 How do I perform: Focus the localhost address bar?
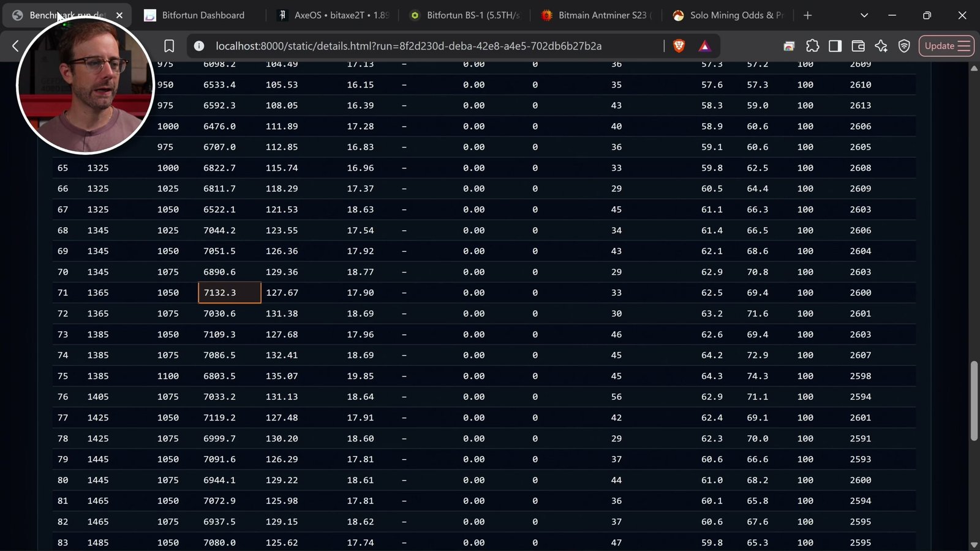pos(409,46)
